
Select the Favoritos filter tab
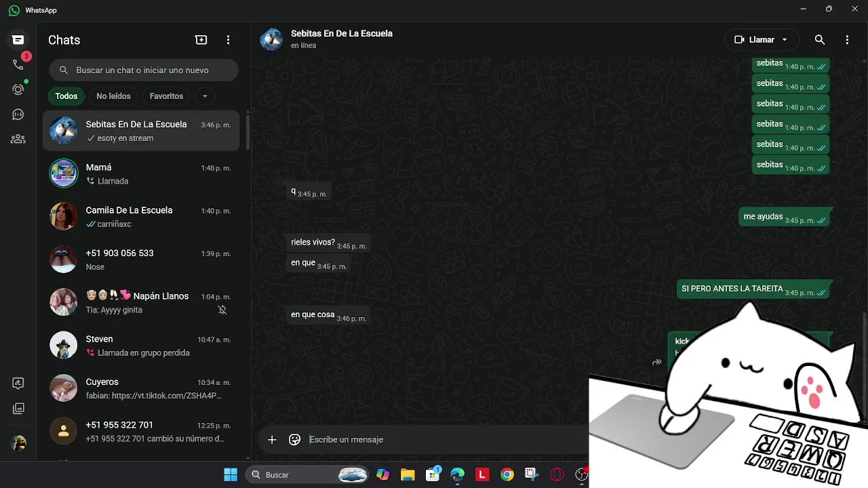pos(166,96)
